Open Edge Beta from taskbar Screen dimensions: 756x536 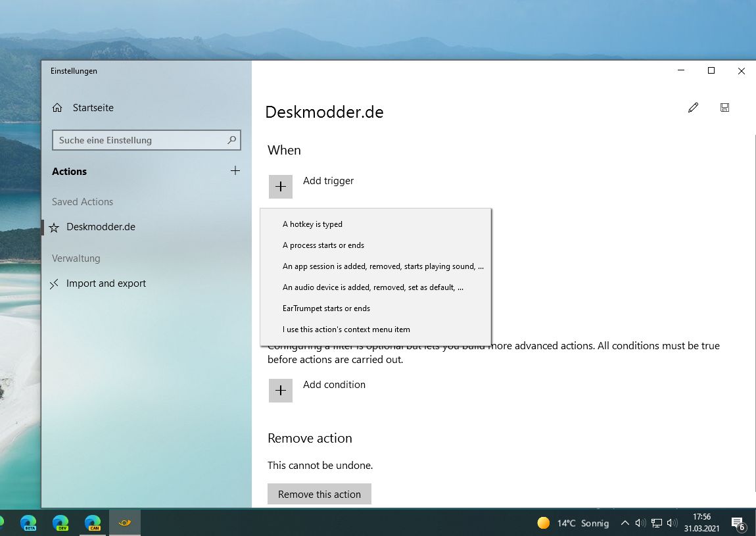28,522
